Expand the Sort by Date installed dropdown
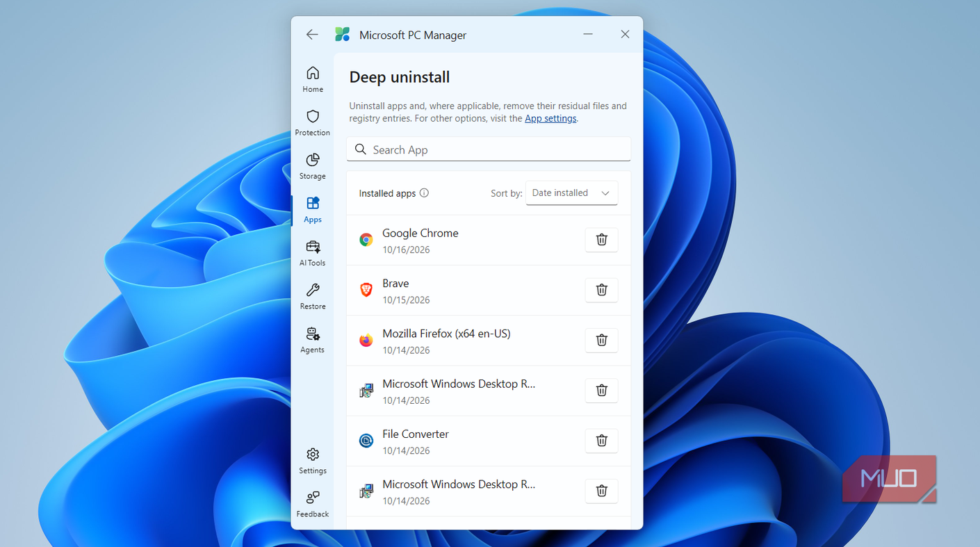 (571, 193)
